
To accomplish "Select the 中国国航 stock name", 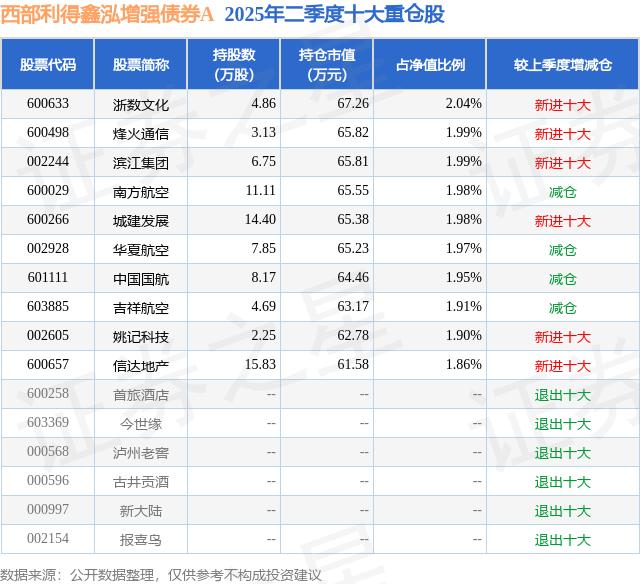I will pyautogui.click(x=141, y=279).
